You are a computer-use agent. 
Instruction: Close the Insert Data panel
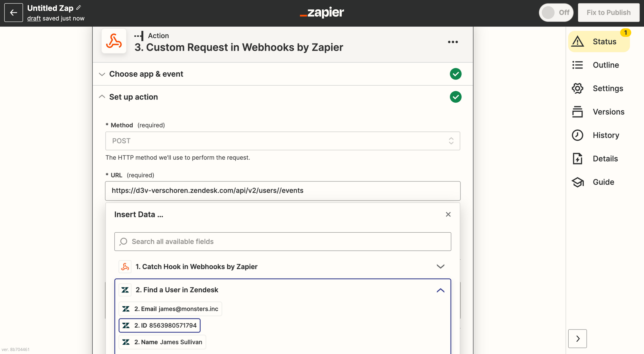448,214
